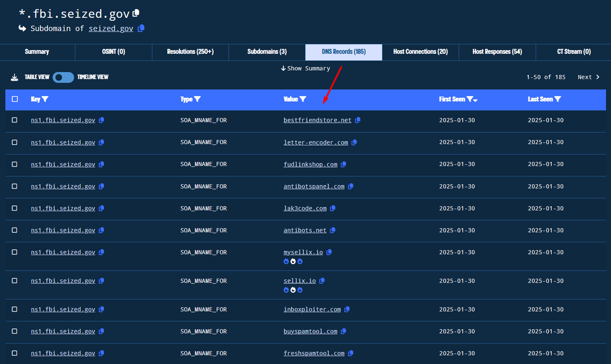Open CT Stream (0) tab
The width and height of the screenshot is (611, 364).
(573, 52)
